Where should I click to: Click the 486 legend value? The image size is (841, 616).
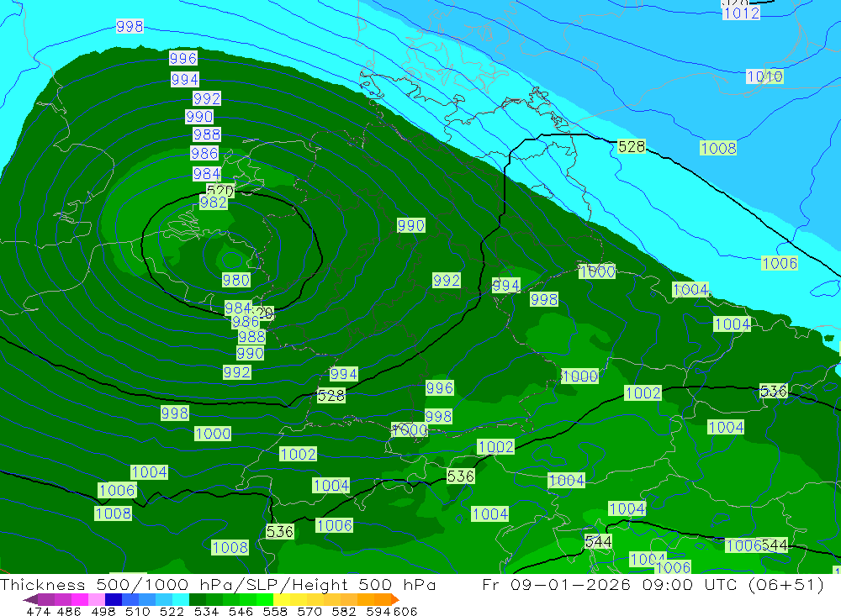pos(69,612)
